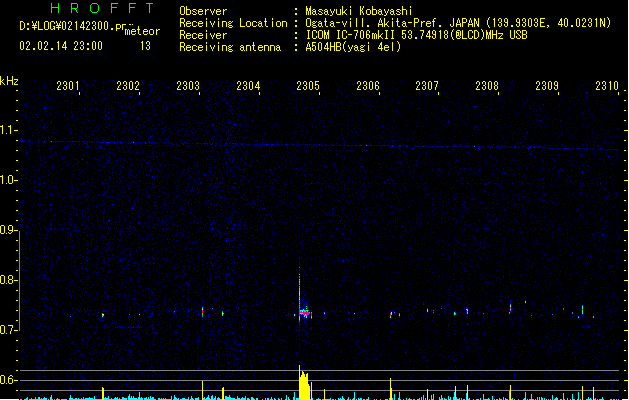Click the ICOM IC-706mkII receiver text
Image resolution: width=629 pixels, height=400 pixels.
point(416,35)
